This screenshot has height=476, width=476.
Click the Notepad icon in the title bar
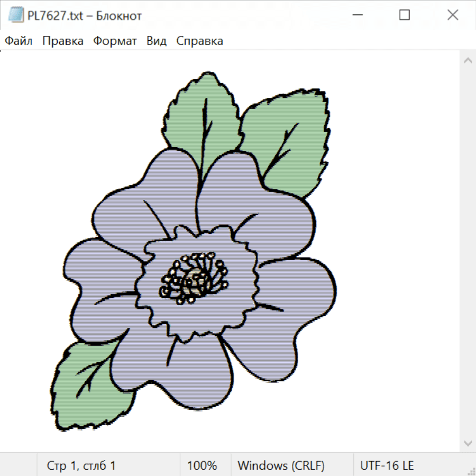[16, 15]
